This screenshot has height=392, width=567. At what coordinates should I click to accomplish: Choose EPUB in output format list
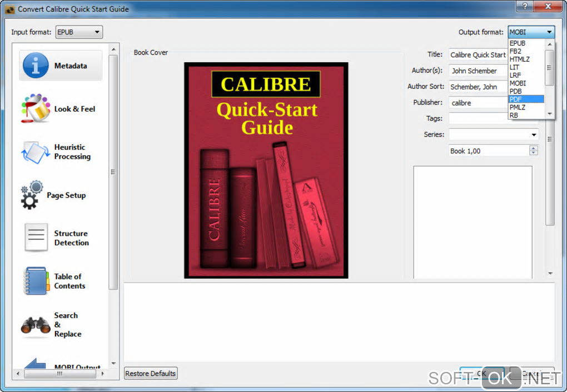[x=526, y=43]
